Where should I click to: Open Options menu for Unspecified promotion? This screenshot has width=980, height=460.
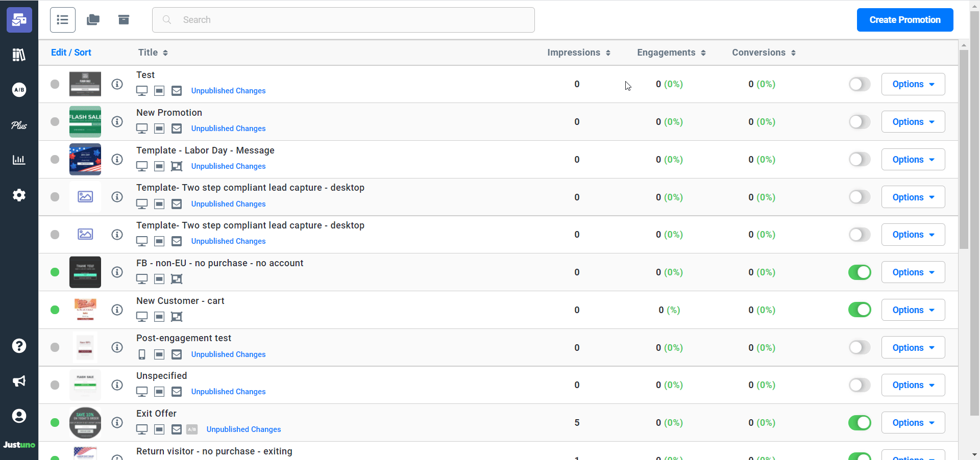[x=913, y=385]
